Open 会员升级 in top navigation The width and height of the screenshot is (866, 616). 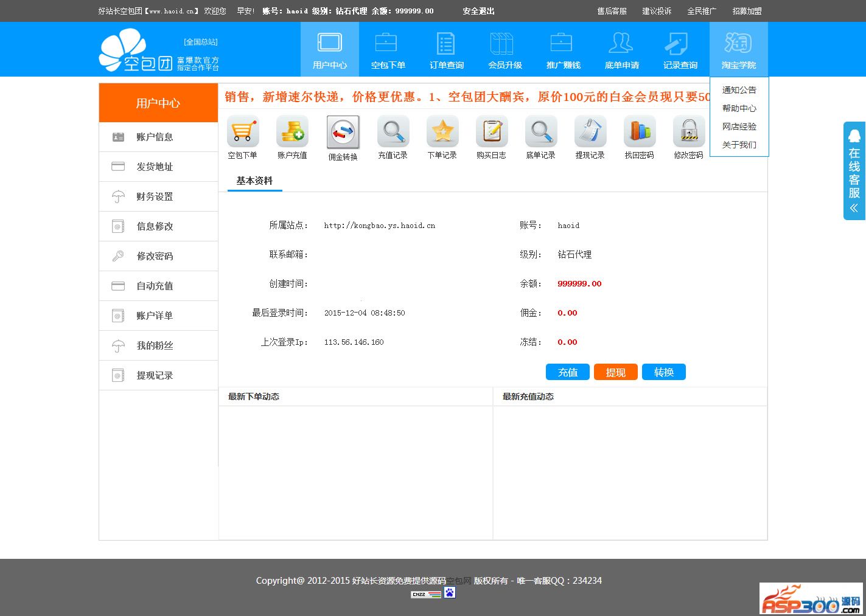505,50
